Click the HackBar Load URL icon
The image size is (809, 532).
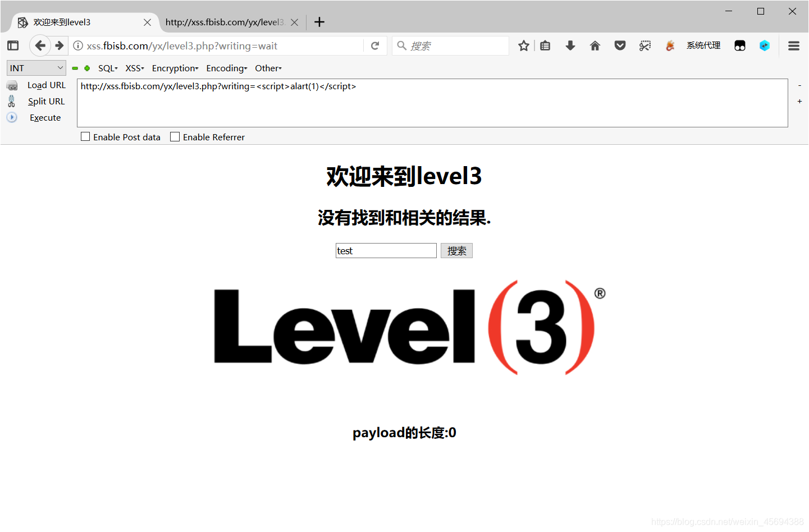[12, 85]
